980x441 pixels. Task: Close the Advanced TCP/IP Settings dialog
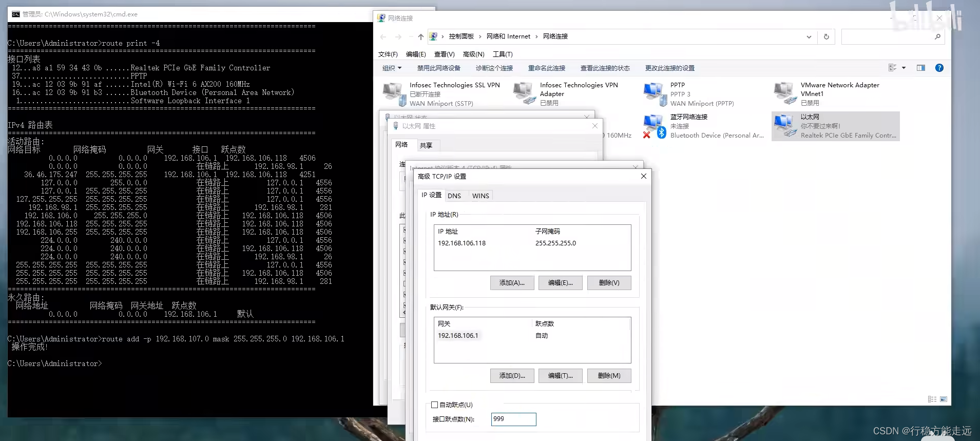[643, 176]
